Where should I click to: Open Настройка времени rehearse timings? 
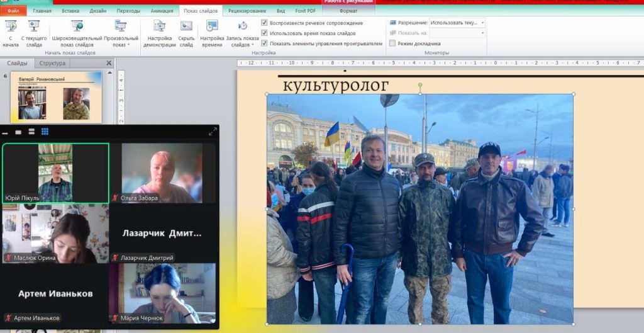coord(212,33)
